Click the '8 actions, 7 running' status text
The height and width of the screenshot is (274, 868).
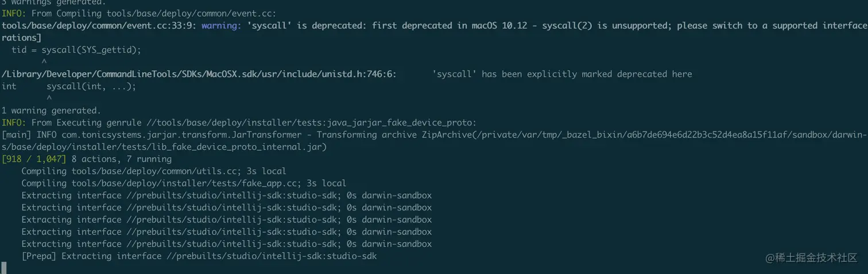pos(122,159)
